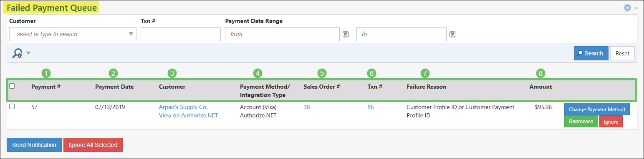
Task: Sort by Payment Date column header
Action: (114, 87)
